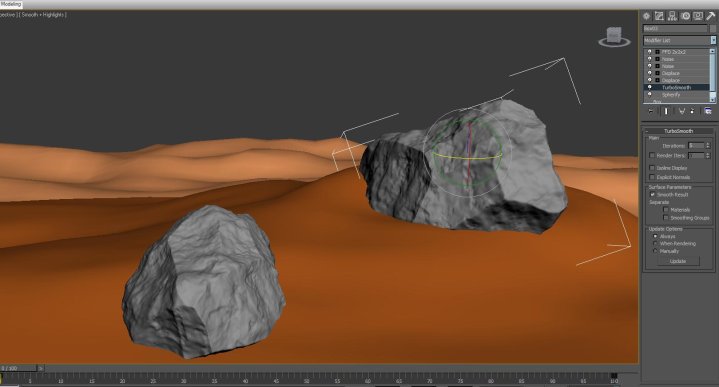The height and width of the screenshot is (387, 719).
Task: Click the object color swatch
Action: point(713,28)
